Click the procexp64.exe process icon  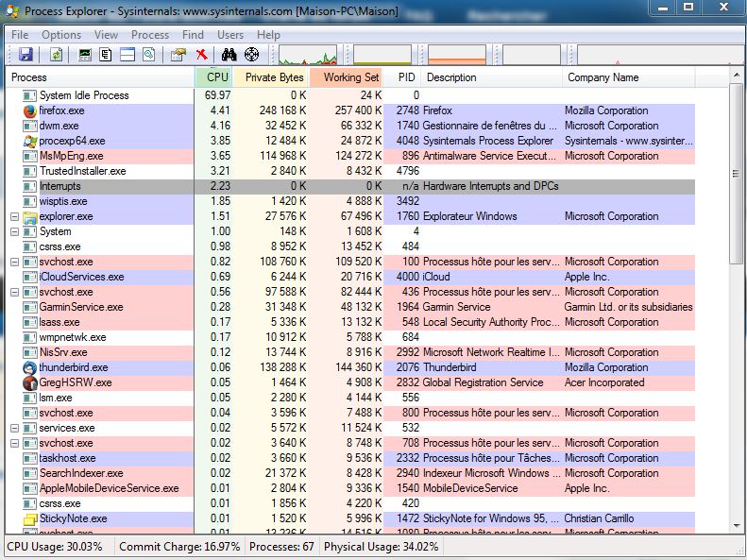click(x=29, y=141)
